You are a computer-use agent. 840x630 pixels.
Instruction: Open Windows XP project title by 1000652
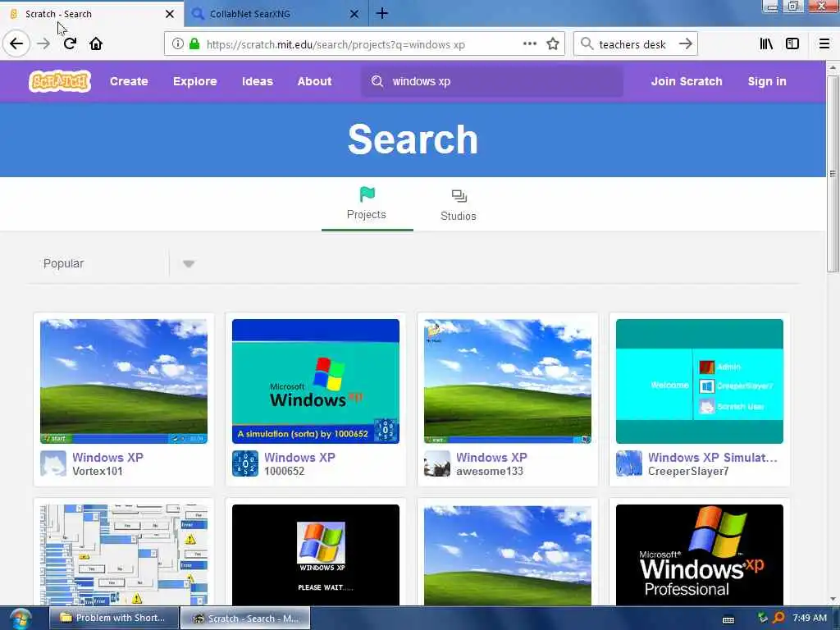point(299,458)
